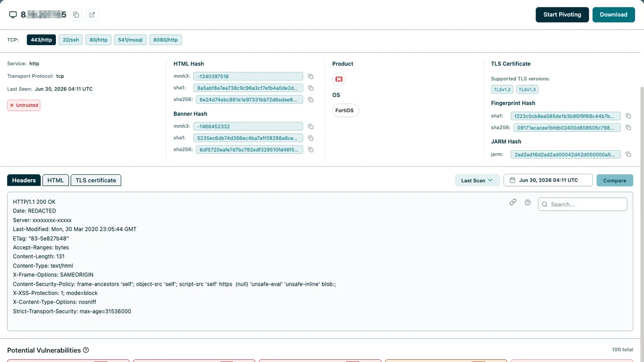
Task: Click the Last-Modified header line
Action: (75, 229)
